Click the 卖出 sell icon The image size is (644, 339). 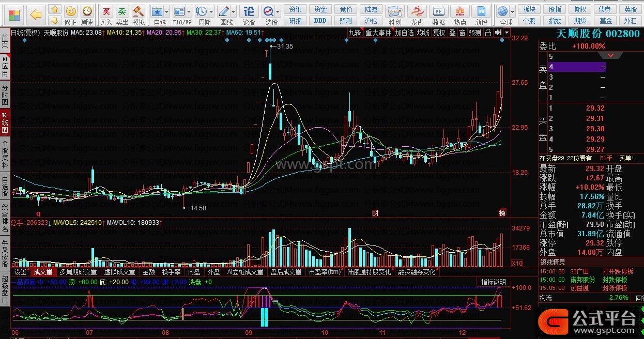(x=122, y=11)
